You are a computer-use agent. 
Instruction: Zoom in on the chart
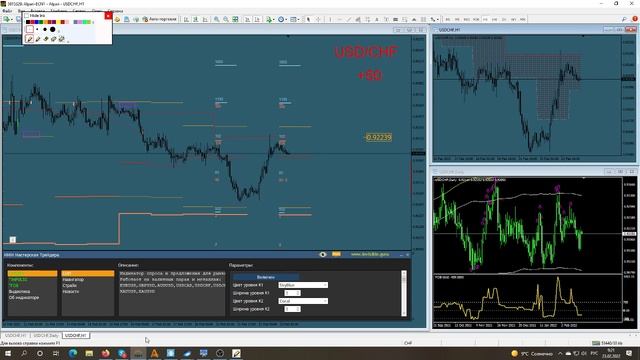pyautogui.click(x=216, y=19)
